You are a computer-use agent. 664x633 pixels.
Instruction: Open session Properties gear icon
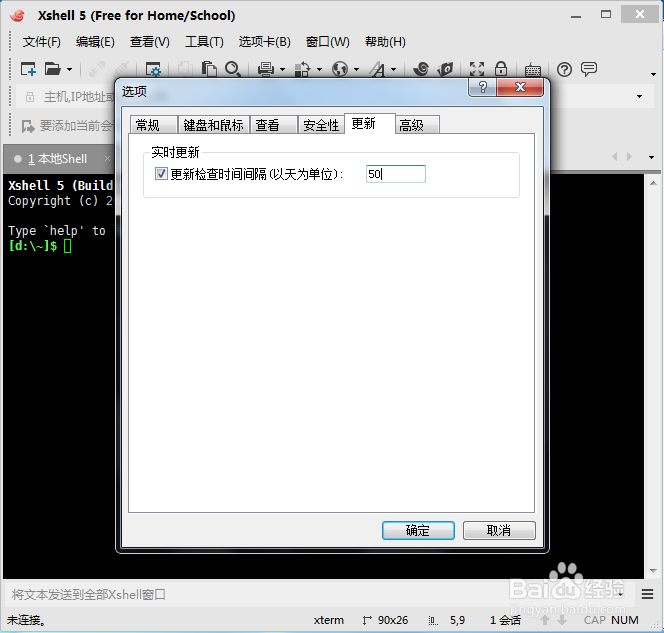153,69
